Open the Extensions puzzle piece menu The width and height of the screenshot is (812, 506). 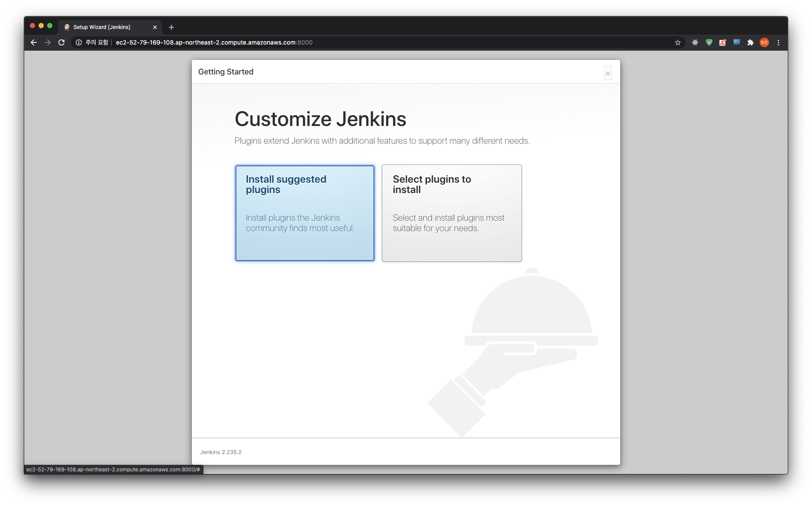tap(751, 42)
